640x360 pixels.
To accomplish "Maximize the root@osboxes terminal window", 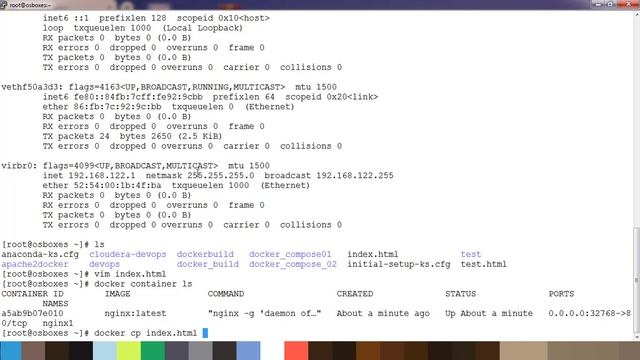I will pos(610,4).
